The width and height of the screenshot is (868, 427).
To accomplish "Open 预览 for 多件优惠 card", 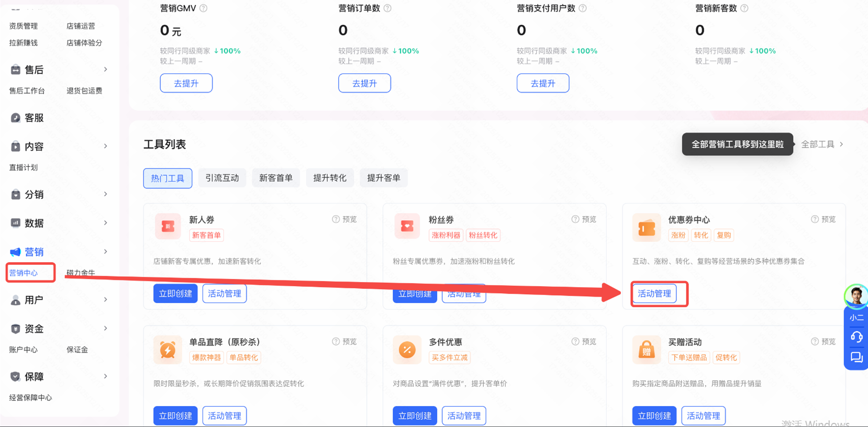I will click(584, 342).
